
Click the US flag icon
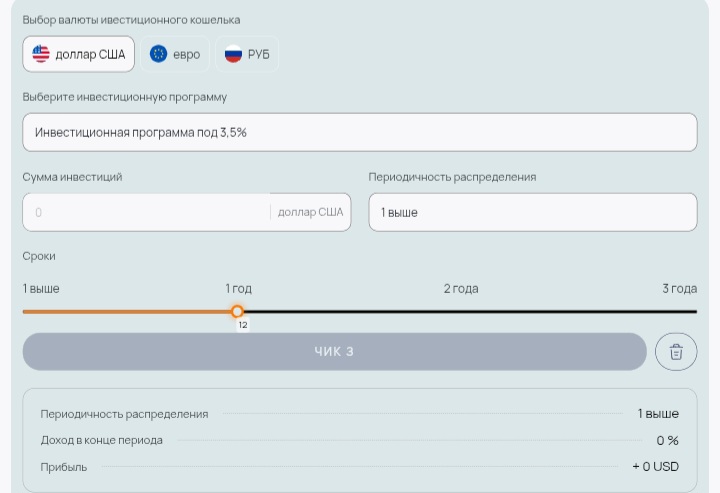41,54
